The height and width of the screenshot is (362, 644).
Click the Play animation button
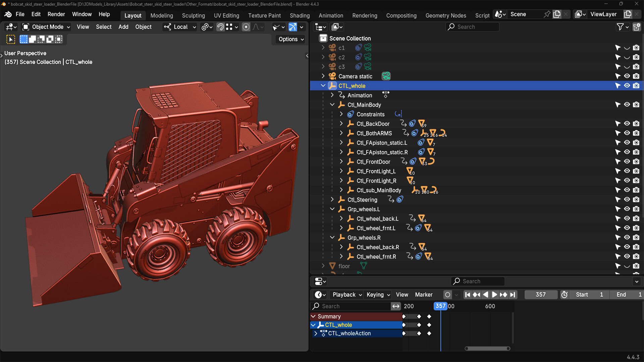(x=494, y=295)
